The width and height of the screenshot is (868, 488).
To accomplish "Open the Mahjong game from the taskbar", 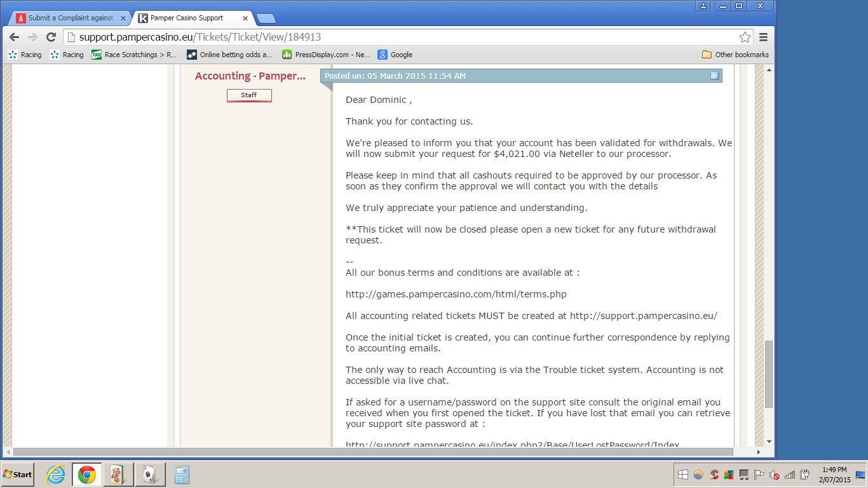I will click(118, 475).
